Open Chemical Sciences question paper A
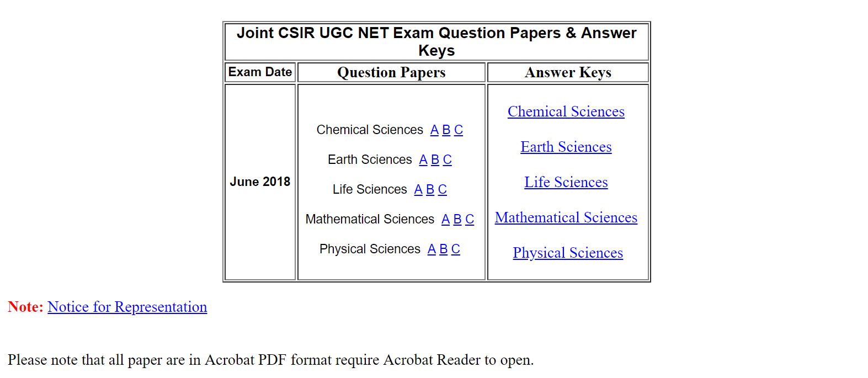This screenshot has height=378, width=868. click(x=434, y=130)
